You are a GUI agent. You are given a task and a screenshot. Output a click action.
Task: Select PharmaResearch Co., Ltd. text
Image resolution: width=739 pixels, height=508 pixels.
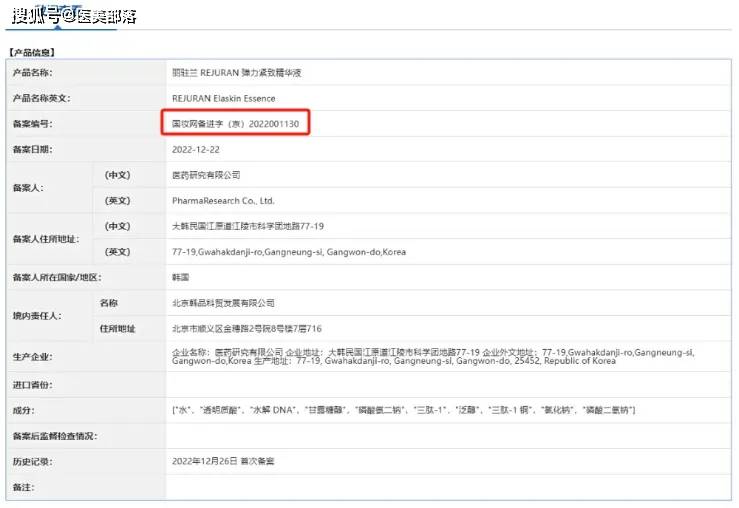point(223,200)
